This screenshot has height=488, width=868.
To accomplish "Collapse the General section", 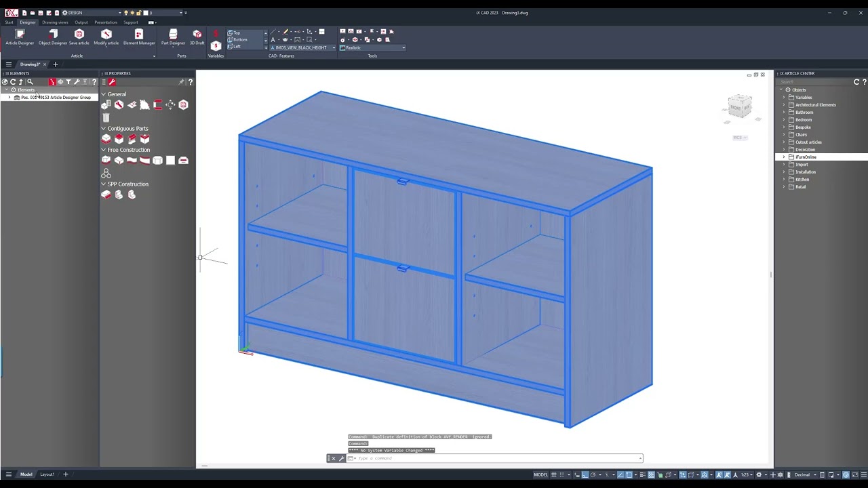I will click(104, 94).
